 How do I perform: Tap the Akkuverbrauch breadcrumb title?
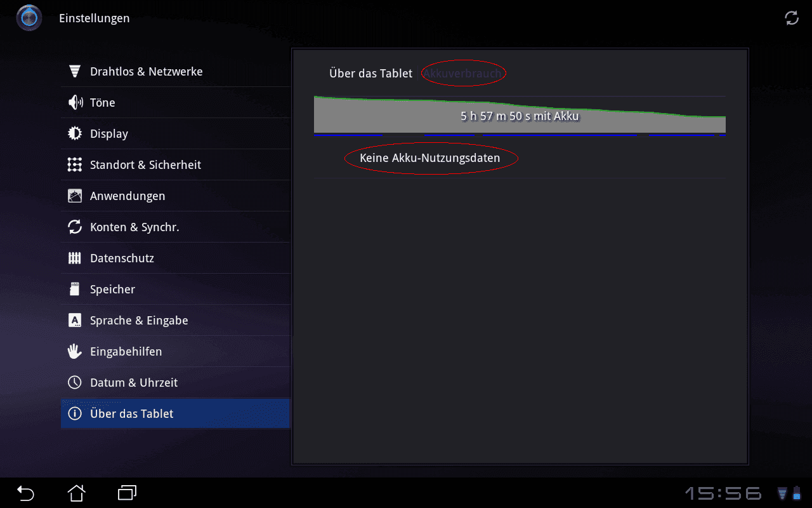463,73
